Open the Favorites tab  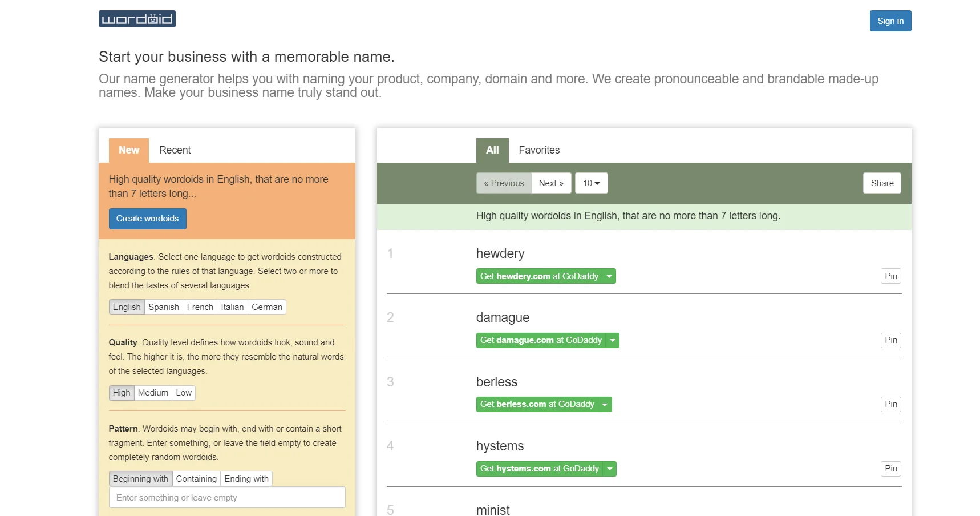click(539, 150)
